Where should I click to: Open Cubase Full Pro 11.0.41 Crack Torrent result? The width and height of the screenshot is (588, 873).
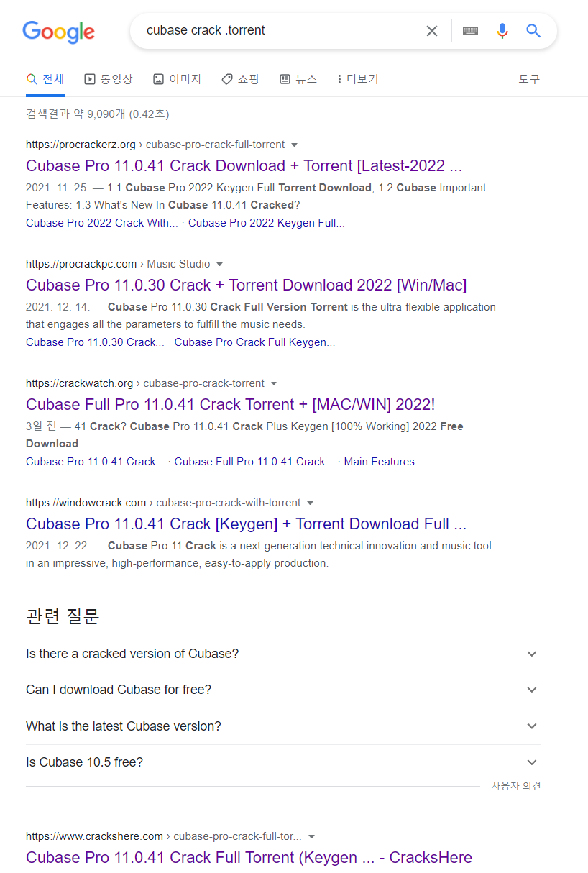230,404
